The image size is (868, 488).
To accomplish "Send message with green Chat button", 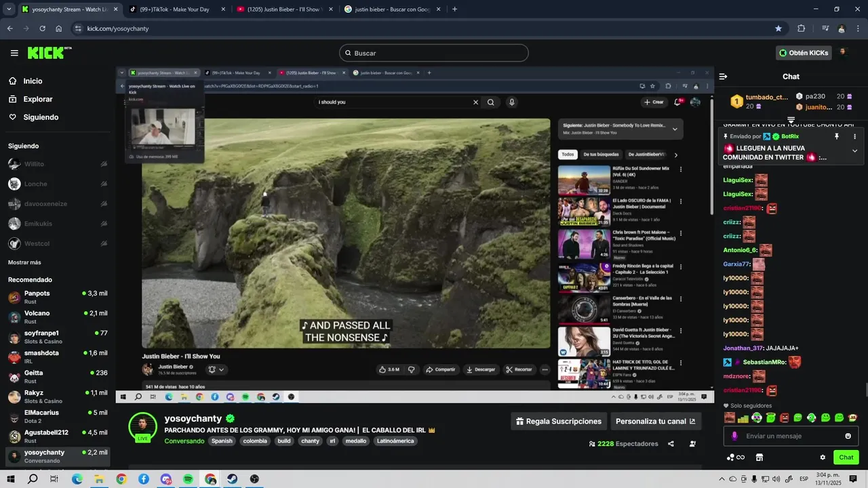I will click(846, 457).
